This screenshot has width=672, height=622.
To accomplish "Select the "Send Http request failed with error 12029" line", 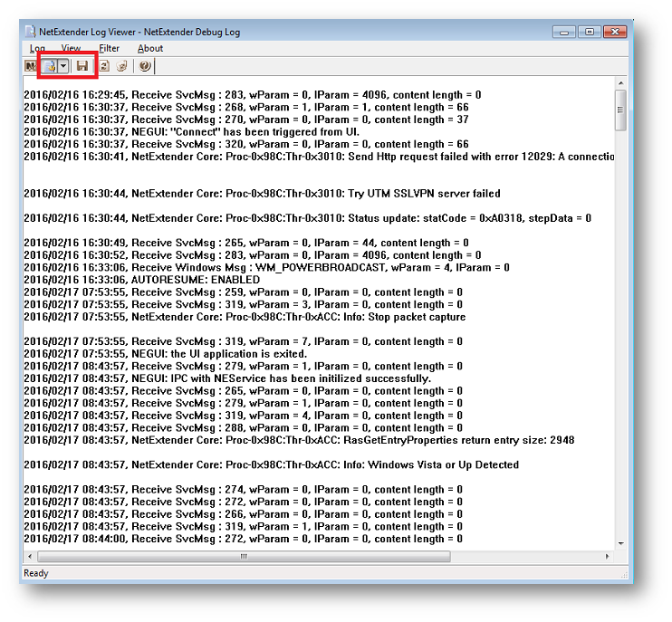I will [x=319, y=157].
